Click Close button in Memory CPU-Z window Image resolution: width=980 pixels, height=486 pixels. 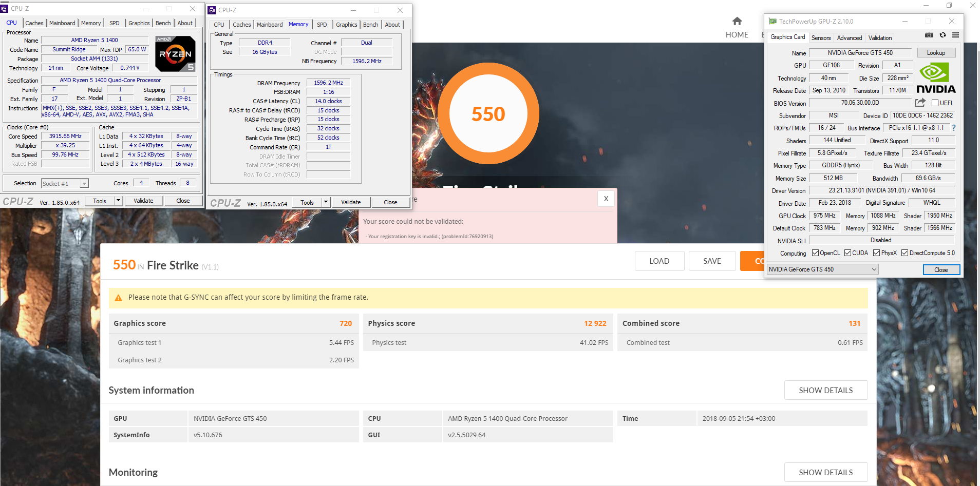[390, 202]
